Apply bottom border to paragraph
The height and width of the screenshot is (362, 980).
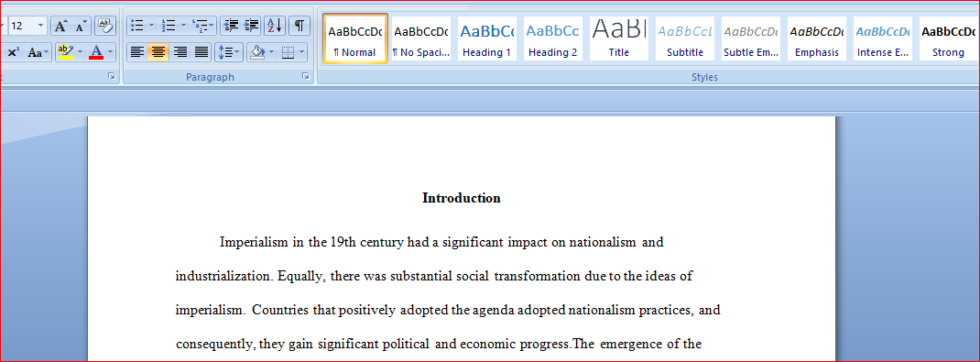[289, 52]
